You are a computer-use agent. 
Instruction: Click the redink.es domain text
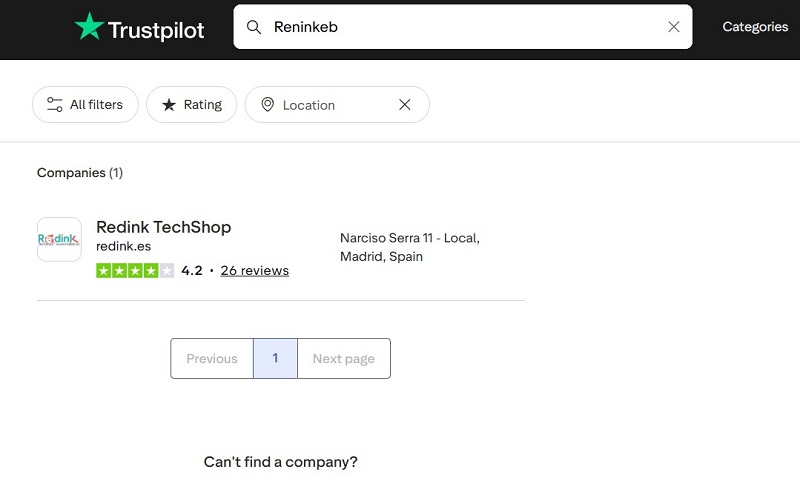click(x=123, y=246)
